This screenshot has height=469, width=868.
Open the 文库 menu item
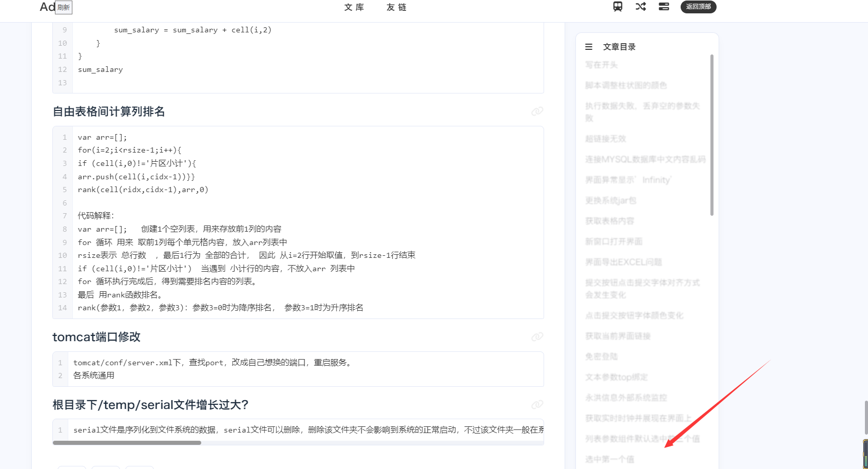coord(354,7)
